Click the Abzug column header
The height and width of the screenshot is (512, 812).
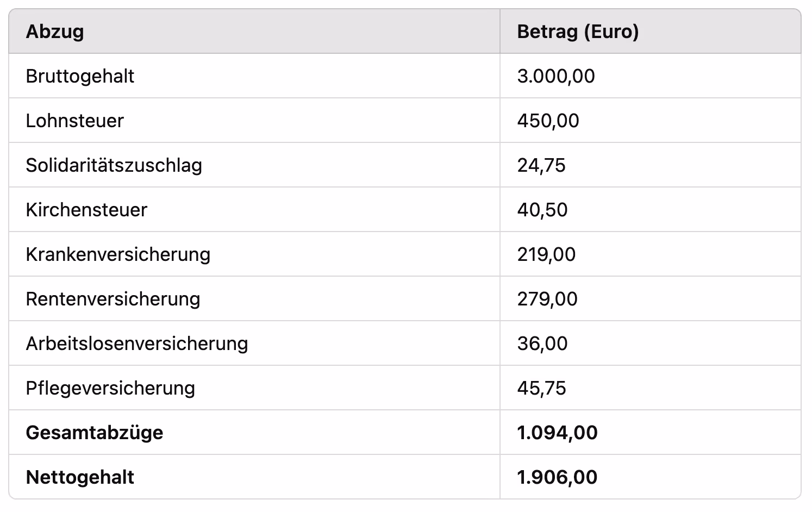(55, 32)
